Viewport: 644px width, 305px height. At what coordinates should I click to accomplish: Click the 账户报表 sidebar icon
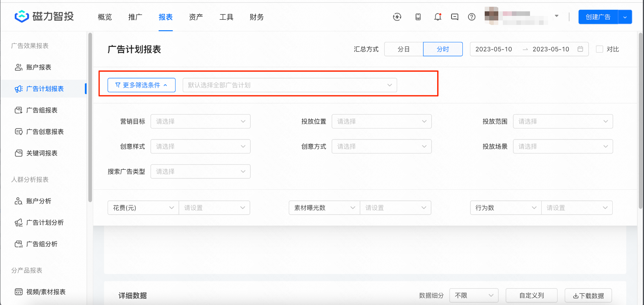(18, 67)
